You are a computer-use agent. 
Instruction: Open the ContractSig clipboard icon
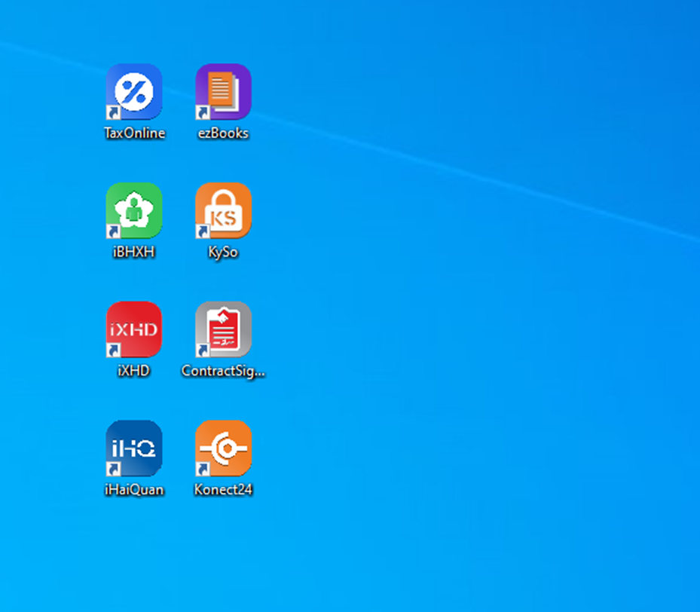[x=223, y=329]
